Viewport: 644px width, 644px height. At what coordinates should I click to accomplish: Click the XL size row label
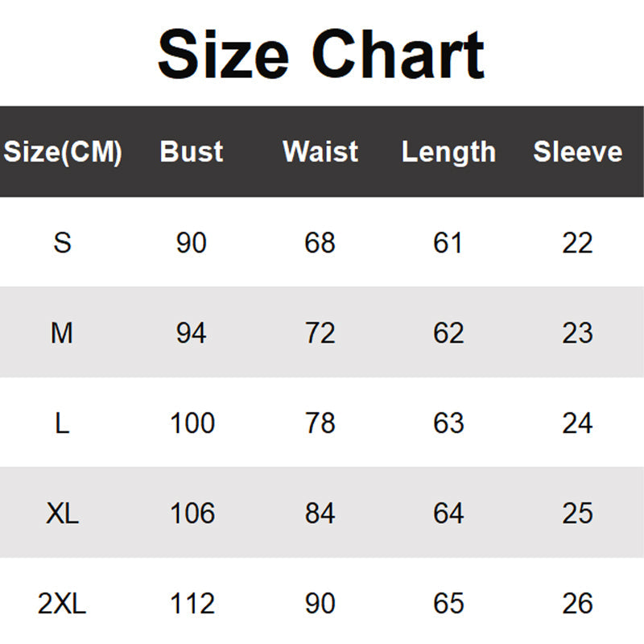(x=63, y=513)
